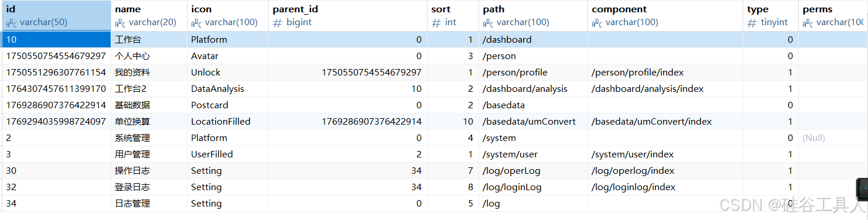Click parent_id 34 in 登录日志 row

click(348, 187)
